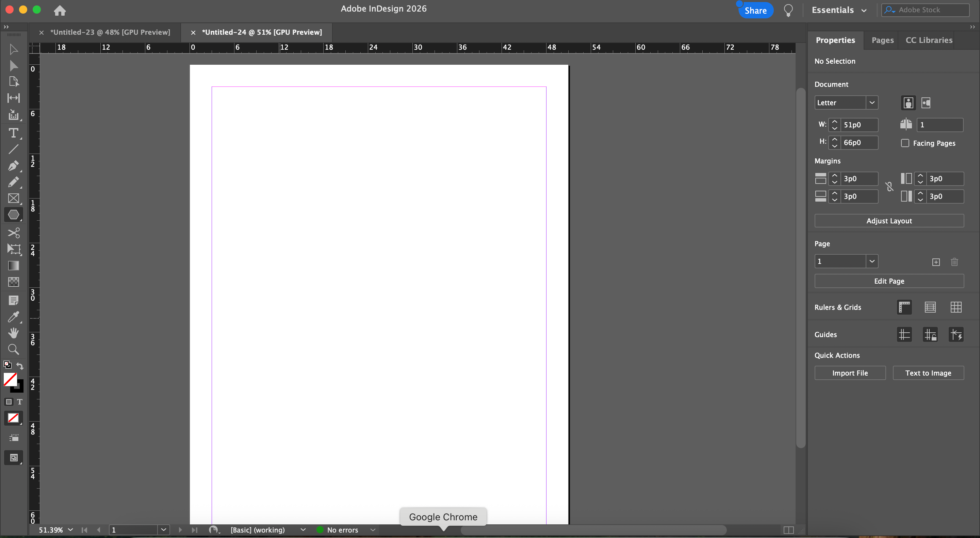Image resolution: width=980 pixels, height=538 pixels.
Task: Click the Fill color swatch
Action: [10, 379]
